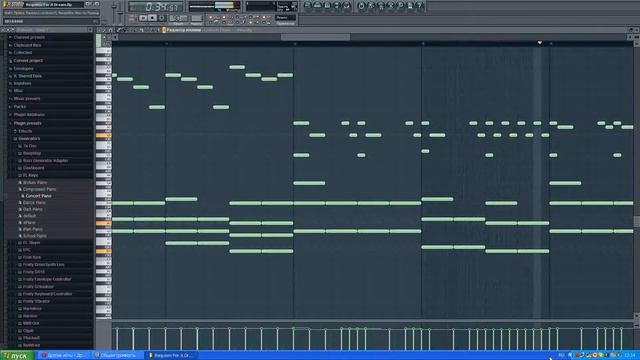
Task: Expand Plugin database folder
Action: tap(29, 115)
